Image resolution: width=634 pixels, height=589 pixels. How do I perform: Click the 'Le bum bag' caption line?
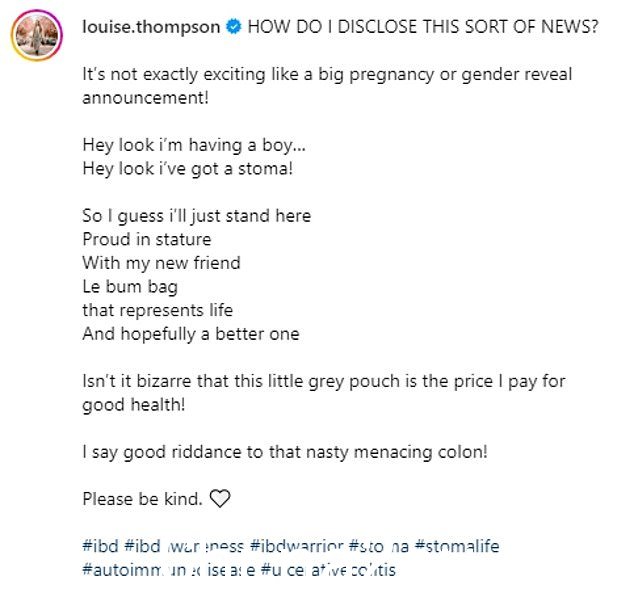pos(130,287)
